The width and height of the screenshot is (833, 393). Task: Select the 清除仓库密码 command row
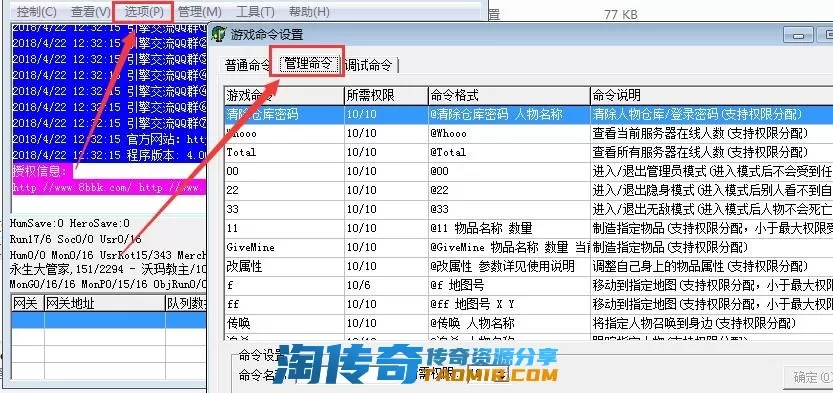point(528,114)
